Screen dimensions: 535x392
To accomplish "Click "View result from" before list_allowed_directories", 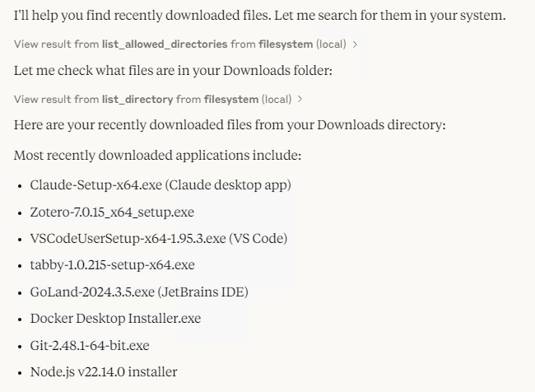I will 56,44.
